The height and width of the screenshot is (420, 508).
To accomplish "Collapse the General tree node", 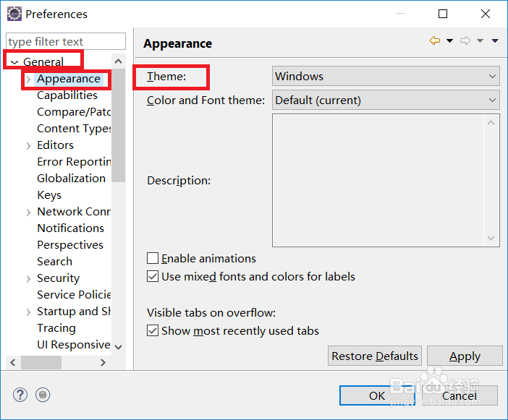I will (14, 62).
